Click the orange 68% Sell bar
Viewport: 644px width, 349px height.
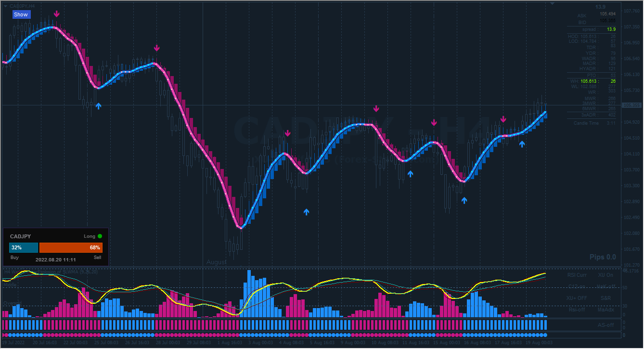pos(71,247)
